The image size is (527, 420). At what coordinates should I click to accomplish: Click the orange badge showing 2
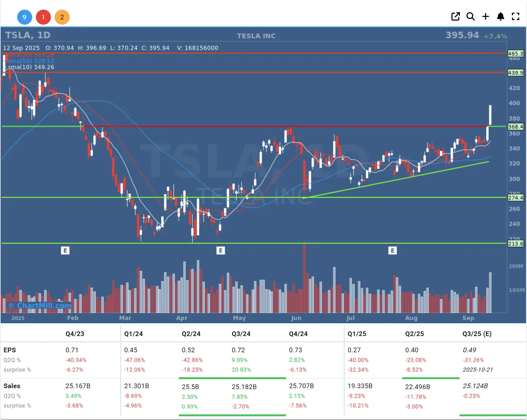click(62, 17)
